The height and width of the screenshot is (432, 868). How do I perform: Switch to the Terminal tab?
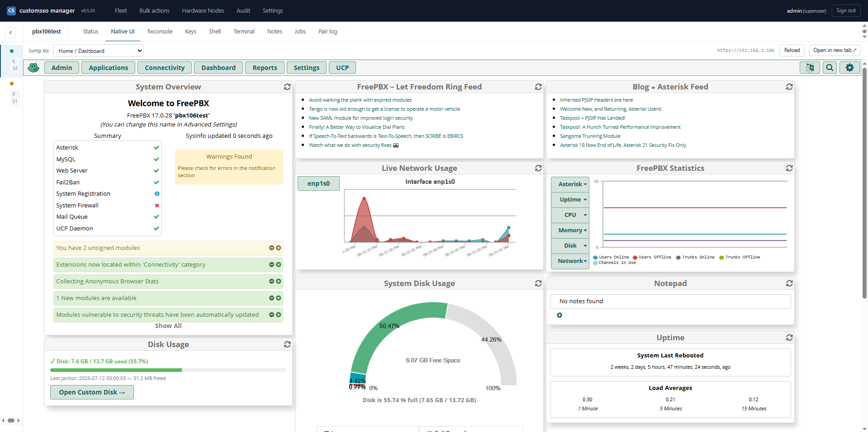coord(244,32)
